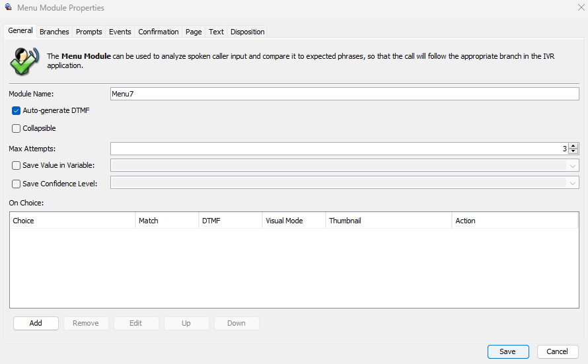Screen dimensions: 588x364
Task: Click the Edit button
Action: point(136,323)
